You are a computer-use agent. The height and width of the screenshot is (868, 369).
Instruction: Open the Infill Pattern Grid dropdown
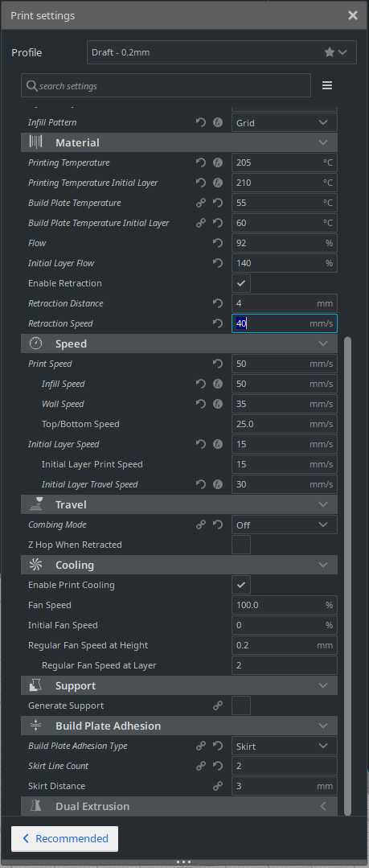click(285, 122)
